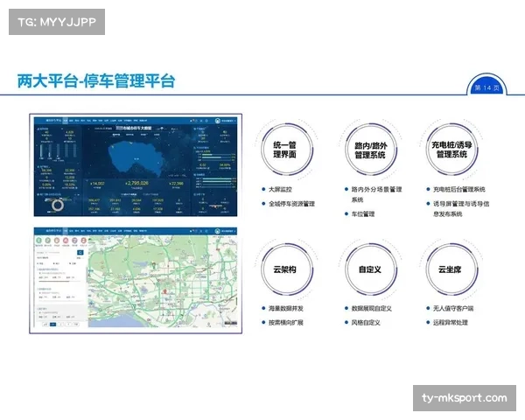Click the orange circular icon in map toolbar

pyautogui.click(x=57, y=240)
